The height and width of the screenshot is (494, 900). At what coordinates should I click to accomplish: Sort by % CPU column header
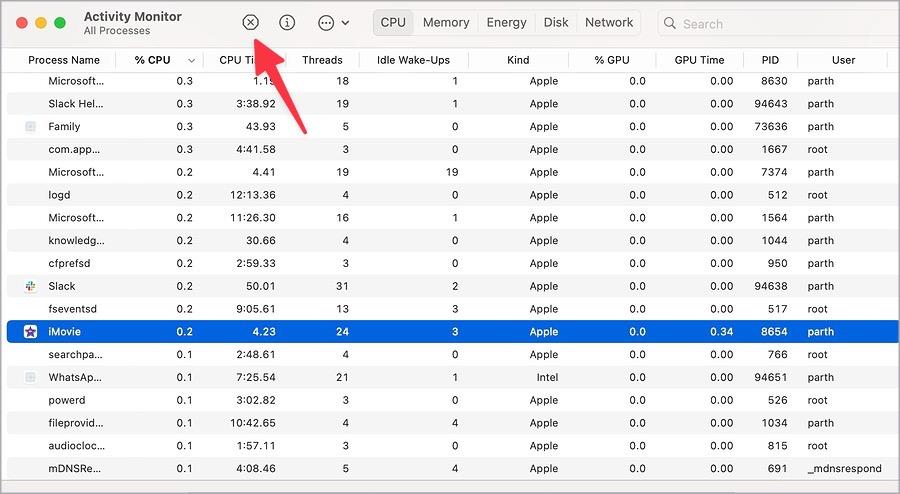[153, 60]
